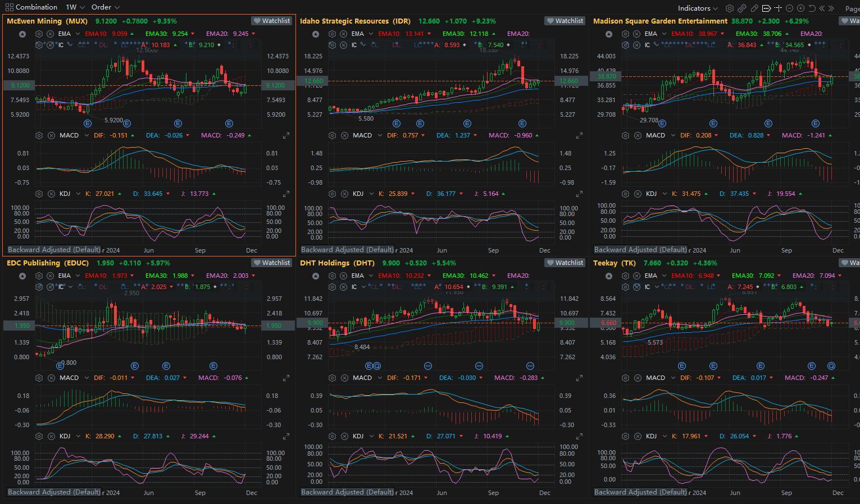Zoom in using the plus circle icon

click(x=800, y=8)
